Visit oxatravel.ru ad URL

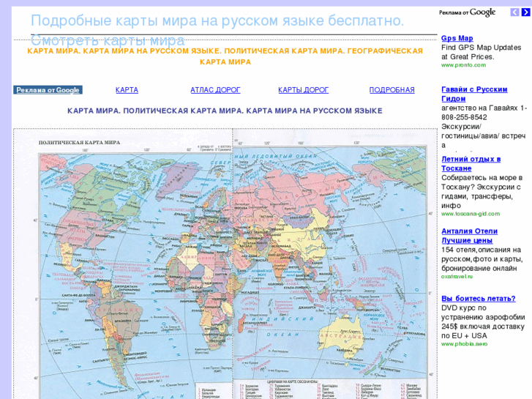point(457,277)
